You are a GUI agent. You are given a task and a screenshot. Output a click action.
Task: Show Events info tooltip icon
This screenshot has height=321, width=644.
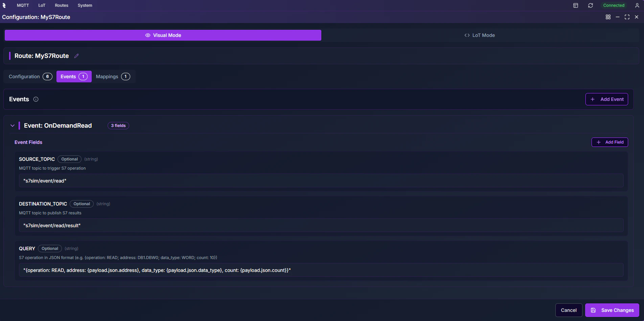[x=36, y=99]
